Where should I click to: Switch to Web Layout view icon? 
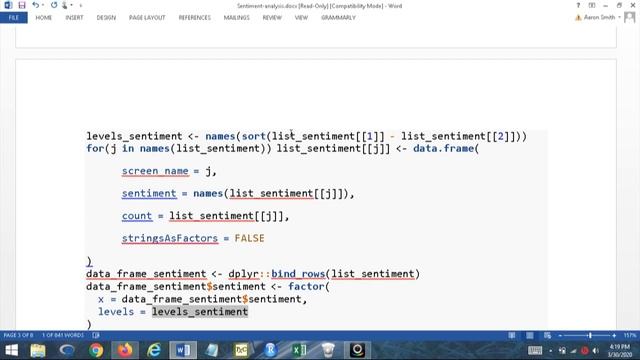coord(547,336)
